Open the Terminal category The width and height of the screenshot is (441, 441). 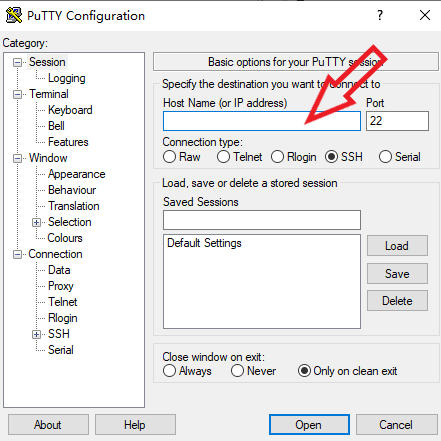(49, 94)
